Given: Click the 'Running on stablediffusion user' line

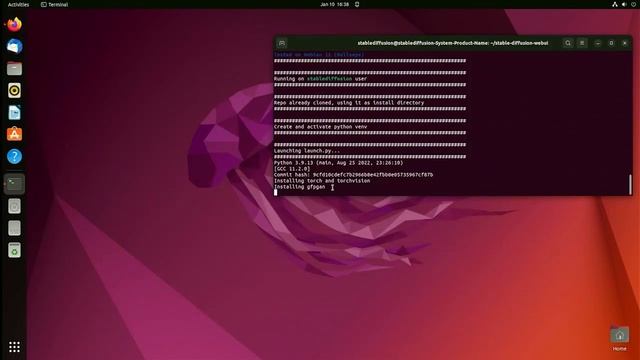Looking at the screenshot, I should click(320, 79).
